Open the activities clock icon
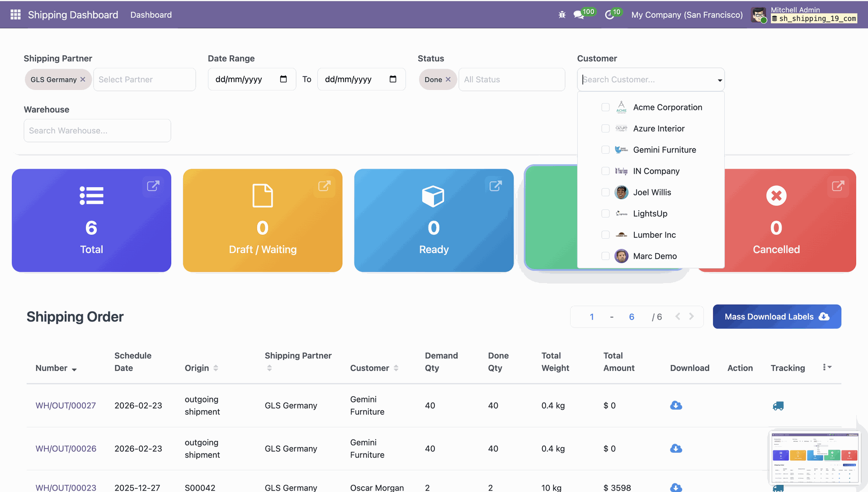The height and width of the screenshot is (492, 868). pos(609,15)
